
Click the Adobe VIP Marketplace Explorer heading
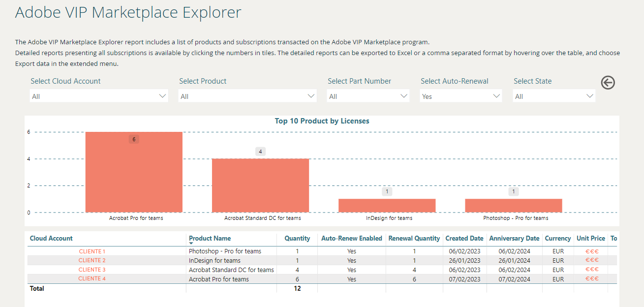[128, 12]
